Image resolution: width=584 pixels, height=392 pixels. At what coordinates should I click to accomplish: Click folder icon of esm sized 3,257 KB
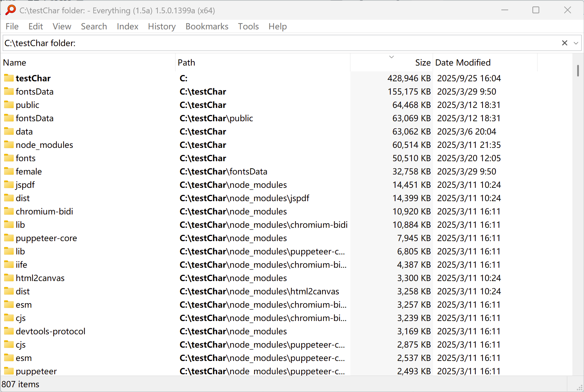click(9, 305)
